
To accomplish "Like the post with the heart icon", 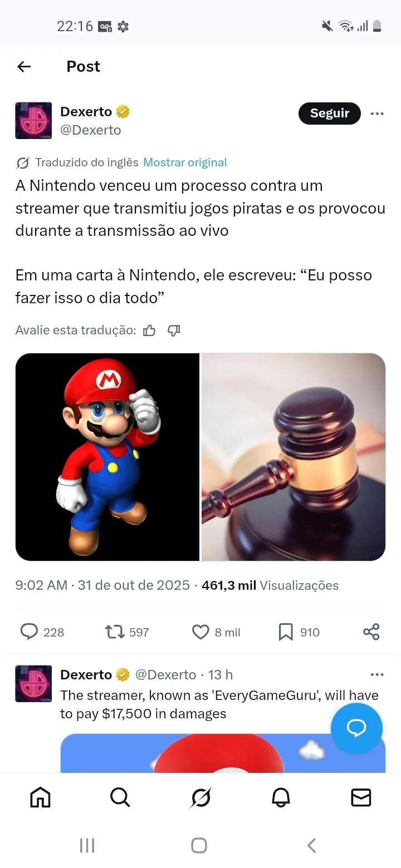I will pyautogui.click(x=200, y=632).
